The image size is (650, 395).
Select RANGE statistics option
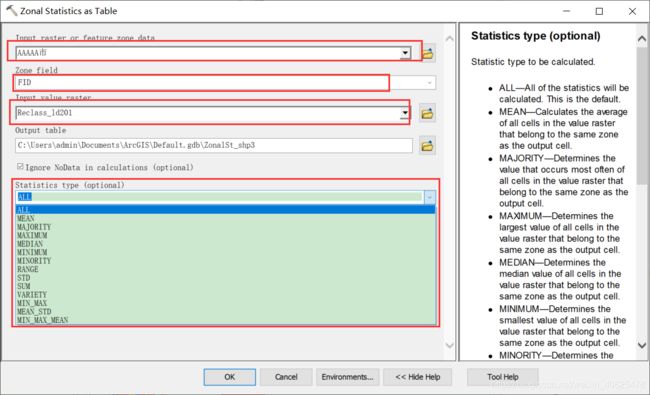(x=226, y=269)
